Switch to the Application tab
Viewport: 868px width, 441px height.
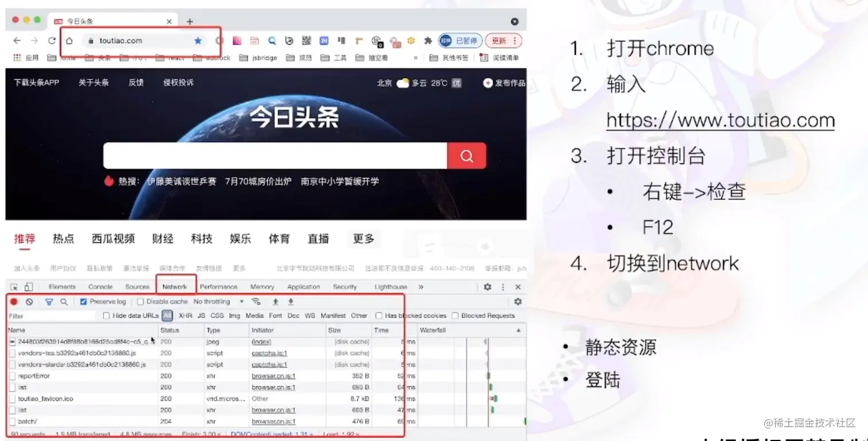[304, 287]
